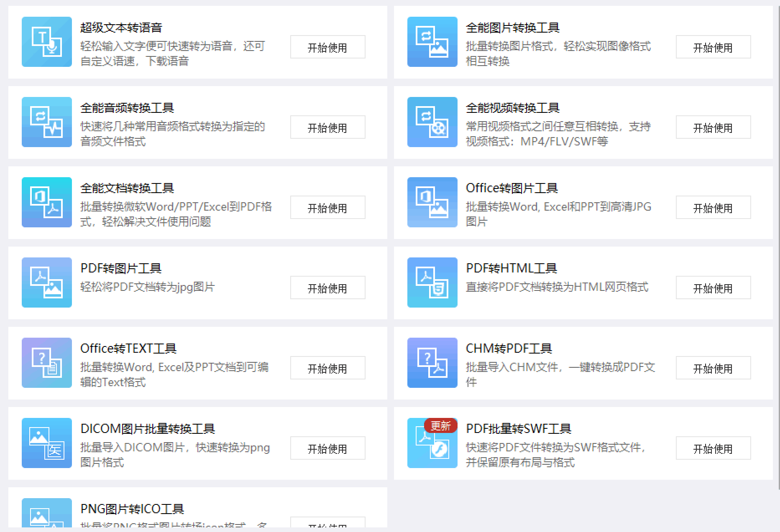Open the 全能文档转换工具 document converter icon
The height and width of the screenshot is (532, 780).
[47, 202]
